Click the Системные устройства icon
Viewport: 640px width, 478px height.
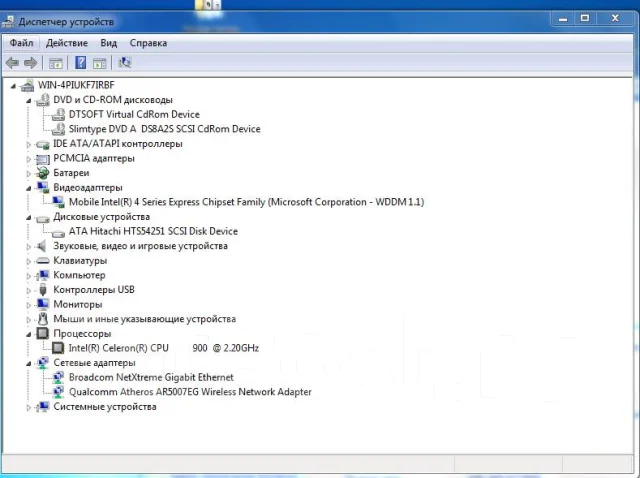click(43, 407)
